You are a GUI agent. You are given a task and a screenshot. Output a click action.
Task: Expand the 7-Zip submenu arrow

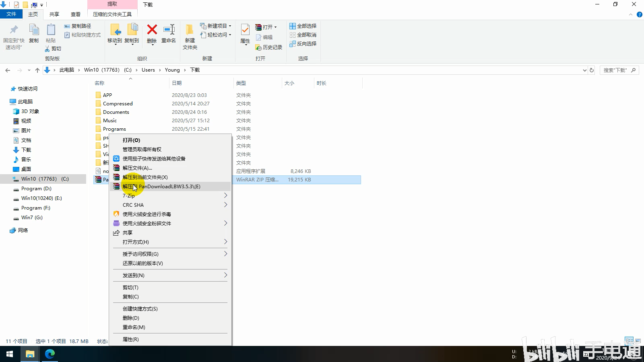point(225,195)
